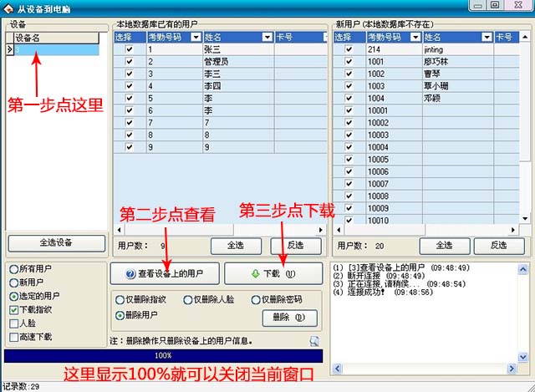Click 反选 under the local users table
Viewport: 535px width, 392px height.
point(295,246)
